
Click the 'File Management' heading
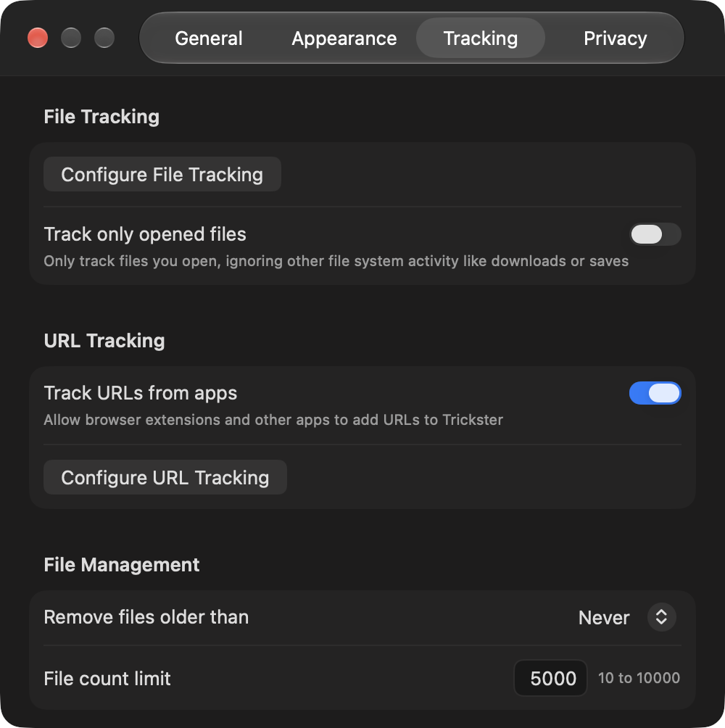coord(122,565)
